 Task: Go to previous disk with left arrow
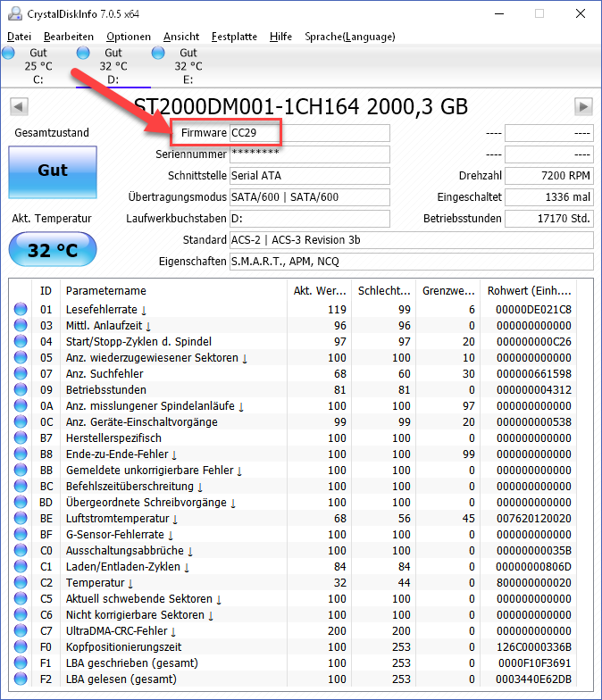[19, 107]
